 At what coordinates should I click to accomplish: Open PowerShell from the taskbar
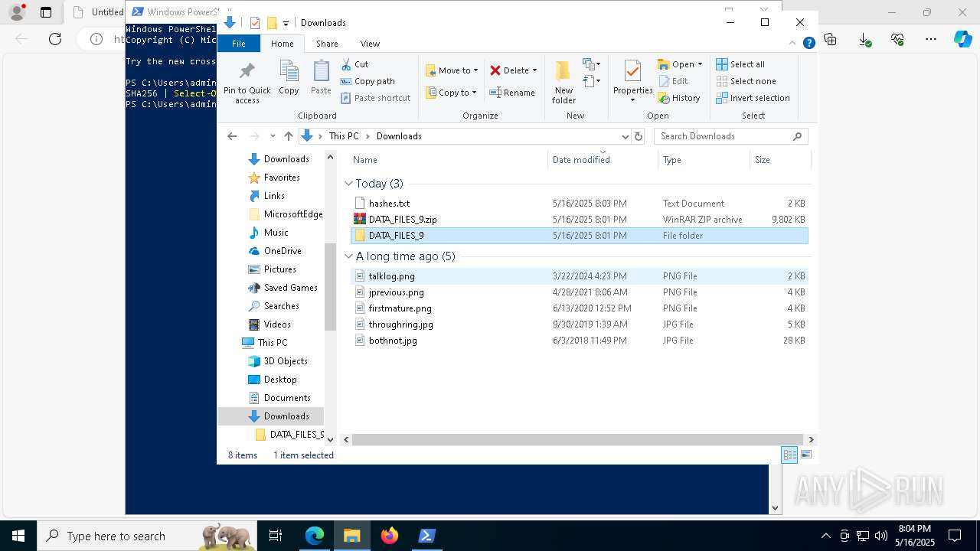(427, 536)
